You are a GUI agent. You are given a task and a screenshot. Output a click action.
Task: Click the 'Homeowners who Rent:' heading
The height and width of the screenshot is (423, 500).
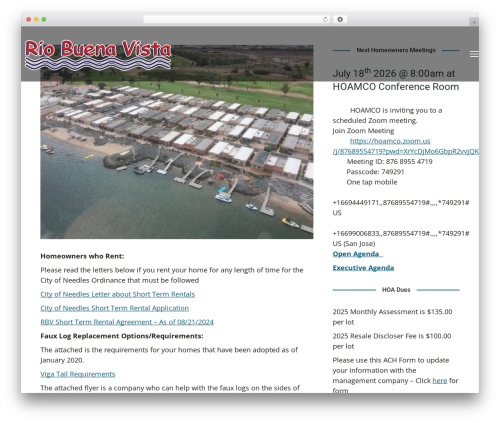click(x=82, y=256)
